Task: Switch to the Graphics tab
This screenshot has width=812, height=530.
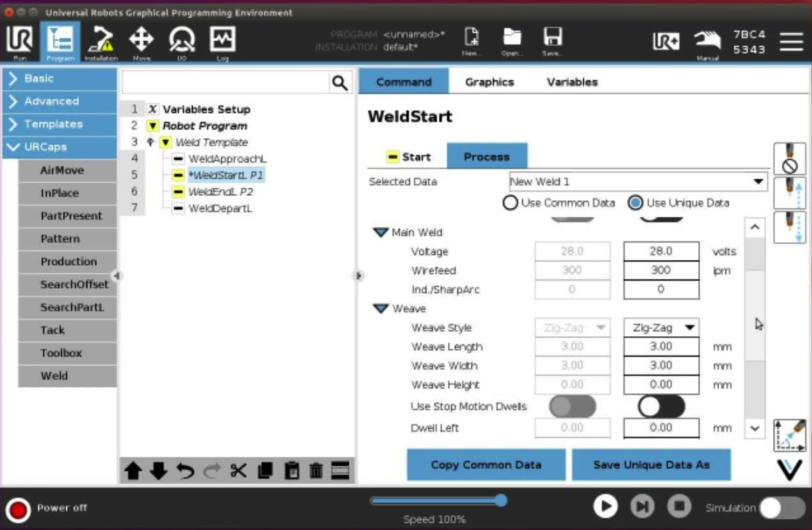Action: click(x=490, y=82)
